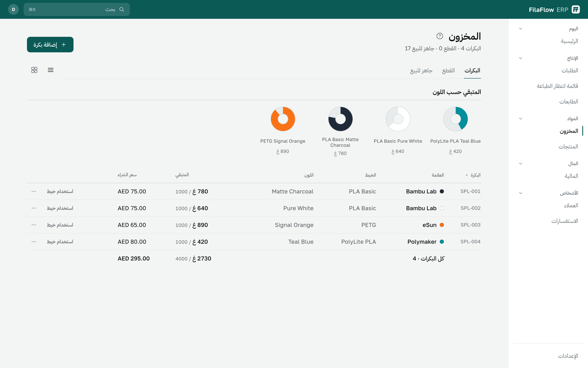
Task: Switch to the القطع tab
Action: pos(448,71)
